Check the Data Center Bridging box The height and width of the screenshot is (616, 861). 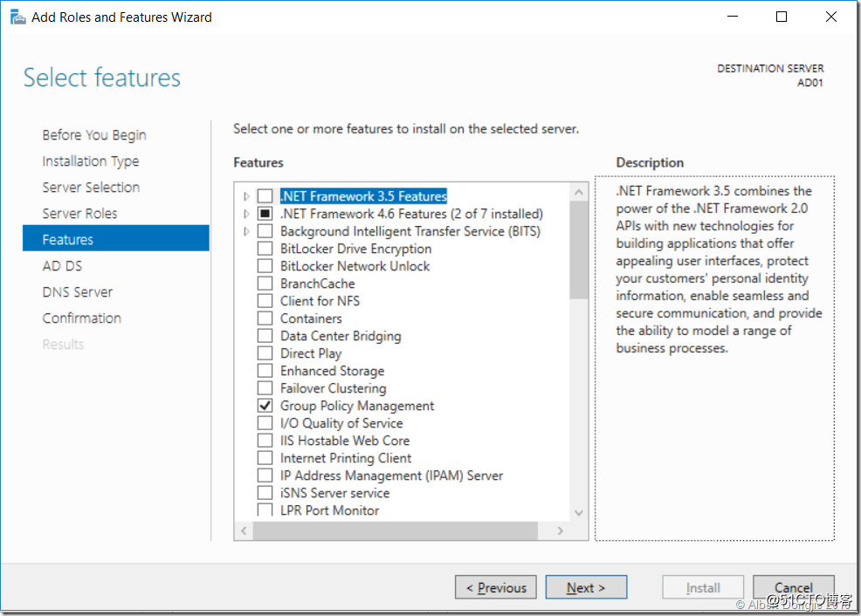tap(265, 336)
